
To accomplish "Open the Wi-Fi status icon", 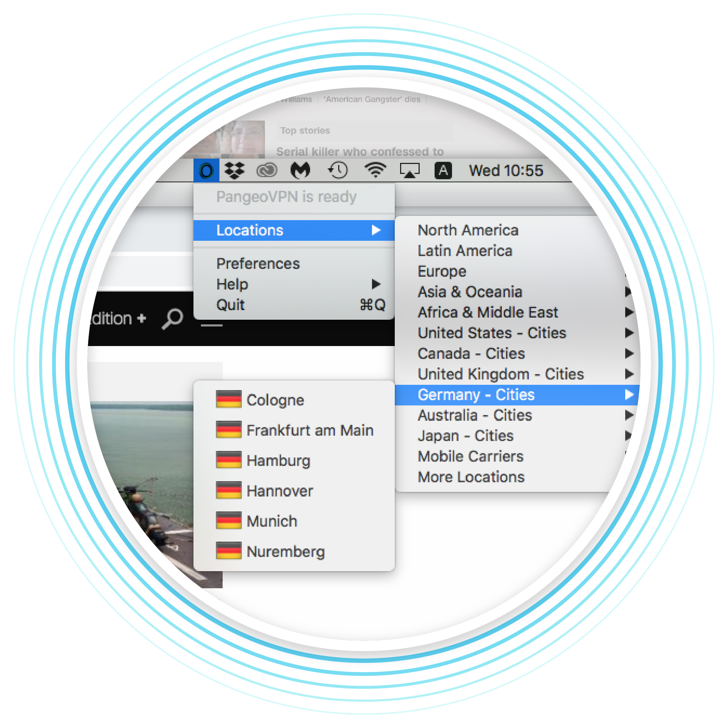I will [x=375, y=171].
